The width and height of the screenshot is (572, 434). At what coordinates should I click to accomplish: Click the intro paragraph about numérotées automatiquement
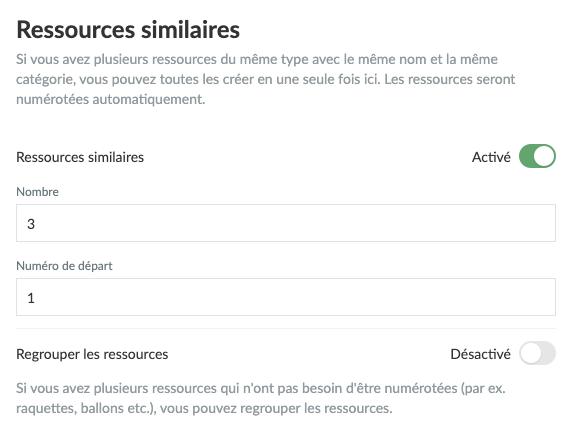[x=265, y=79]
